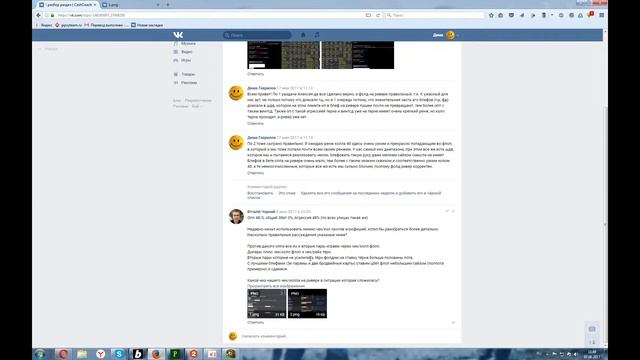Screen dimensions: 640x360
Task: Focus the VK header search field
Action: [257, 35]
